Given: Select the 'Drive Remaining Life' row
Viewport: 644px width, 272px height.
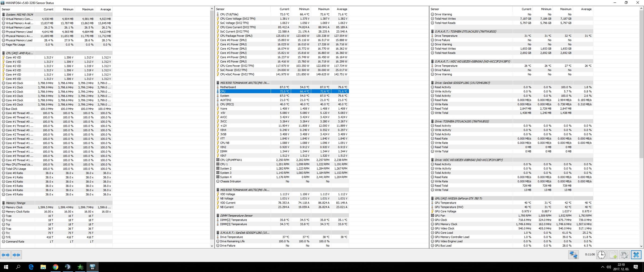Looking at the screenshot, I should (282, 241).
